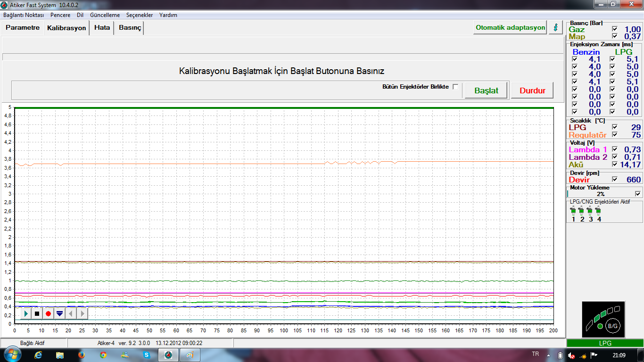
Task: Click the taskbar clock showing 21:09
Action: point(619,355)
